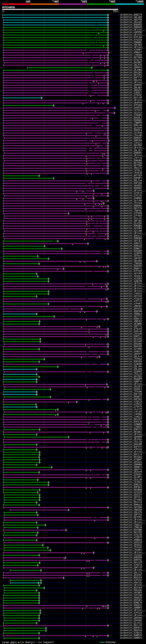This screenshot has height=644, width=146.
Task: Click the short green alignment bar for Q9M9V3
Action: 60,67
